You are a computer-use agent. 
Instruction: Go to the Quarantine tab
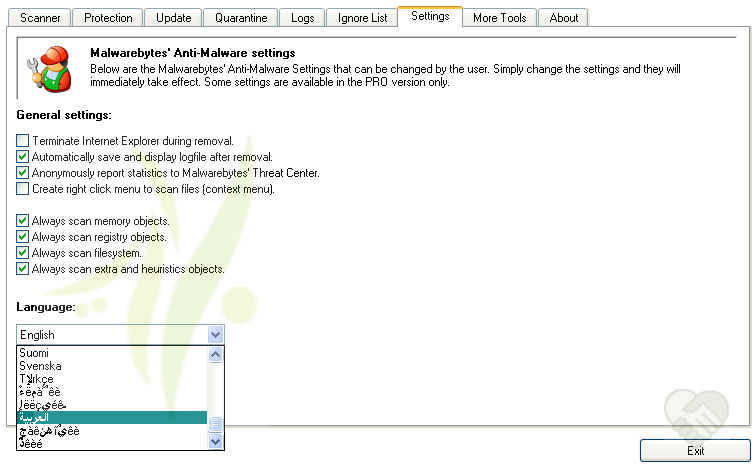(241, 18)
